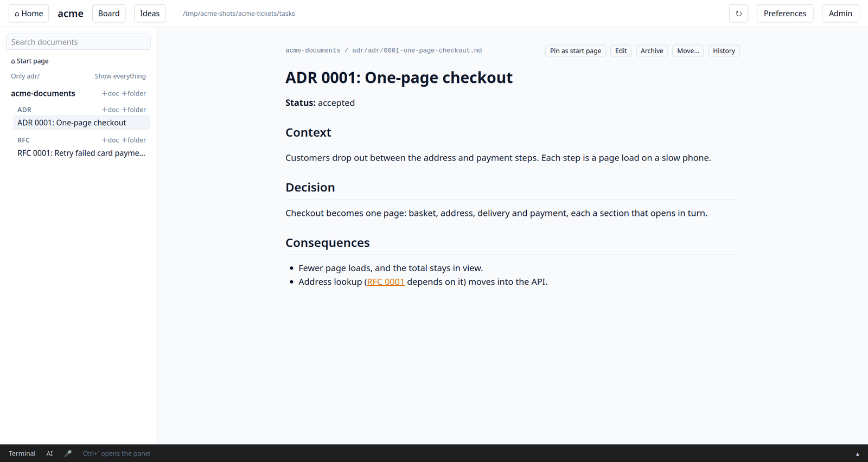This screenshot has height=462, width=868.
Task: Click the ADR 0001: One-page checkout title
Action: [x=399, y=78]
